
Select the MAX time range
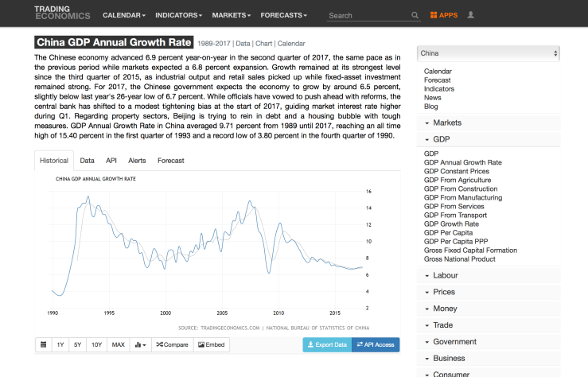118,344
